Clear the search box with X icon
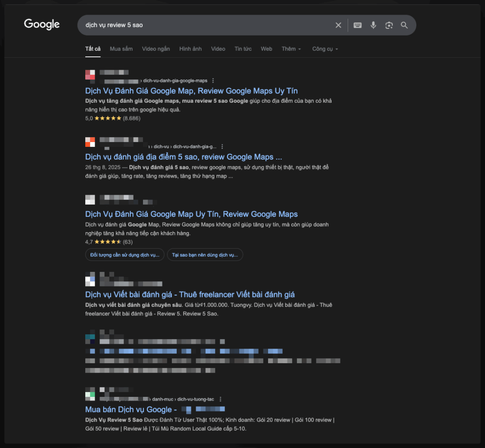 pos(338,25)
